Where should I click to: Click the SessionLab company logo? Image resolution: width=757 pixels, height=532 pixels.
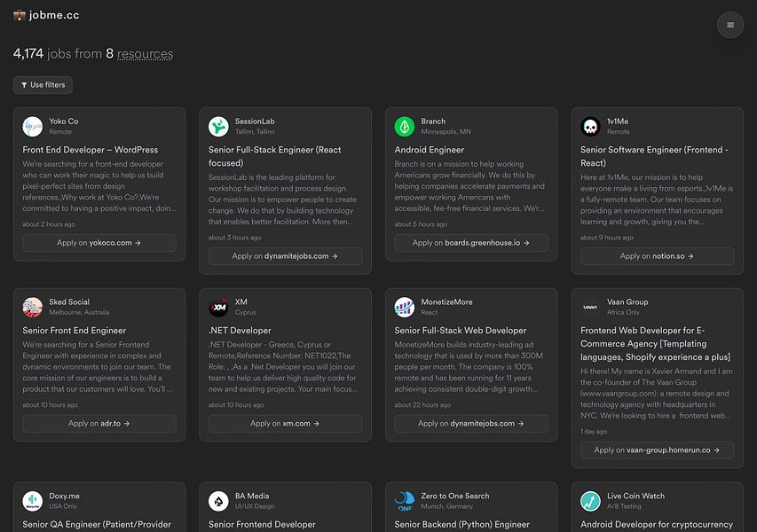pyautogui.click(x=218, y=127)
